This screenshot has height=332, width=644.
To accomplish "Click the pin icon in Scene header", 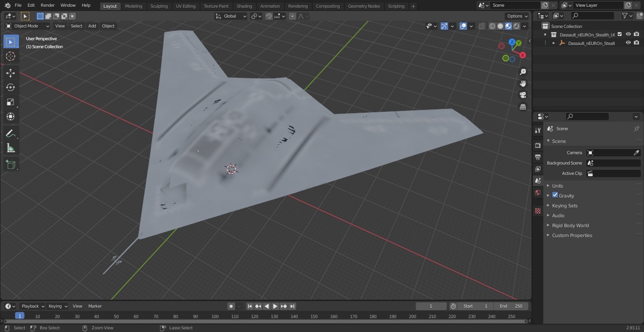I will coord(636,129).
